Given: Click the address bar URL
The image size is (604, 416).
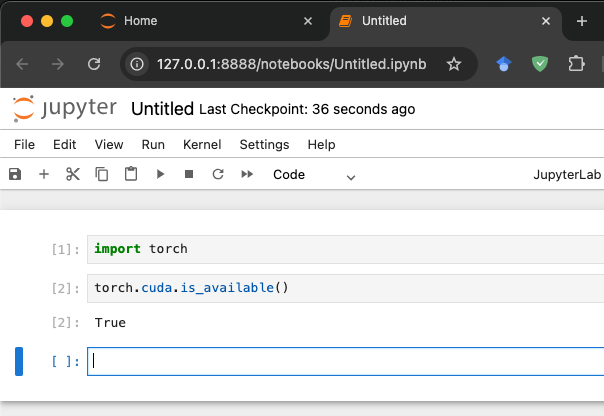Looking at the screenshot, I should [292, 64].
